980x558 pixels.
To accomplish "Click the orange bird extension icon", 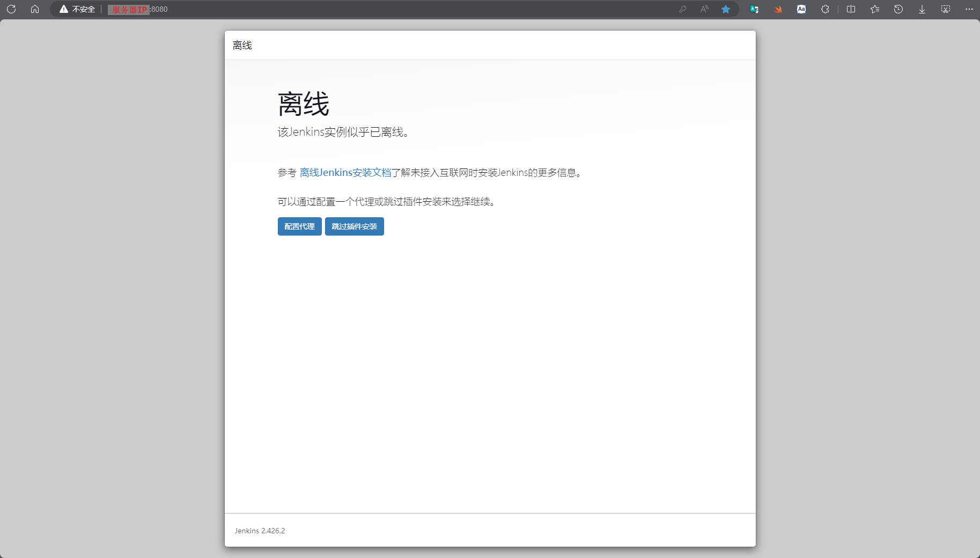I will pos(778,9).
